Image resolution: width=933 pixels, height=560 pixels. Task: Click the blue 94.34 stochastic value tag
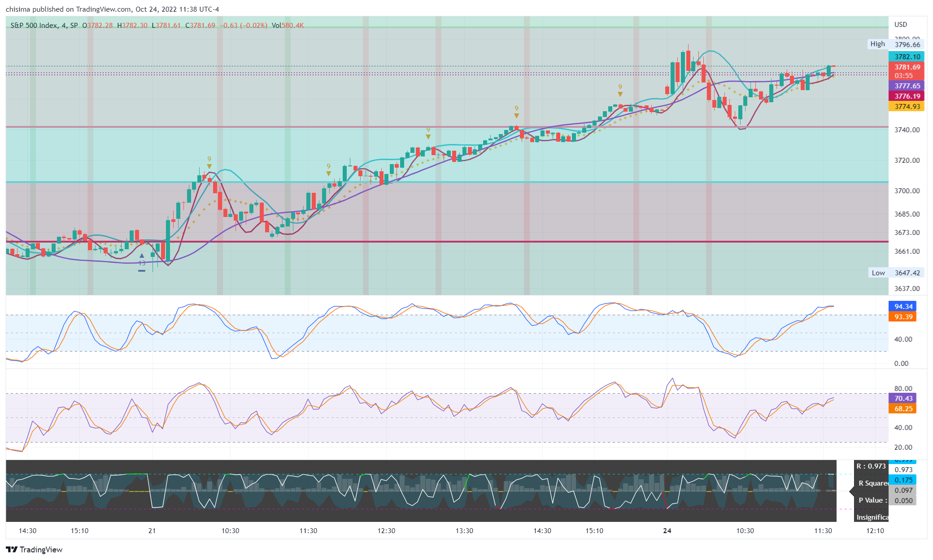coord(903,306)
